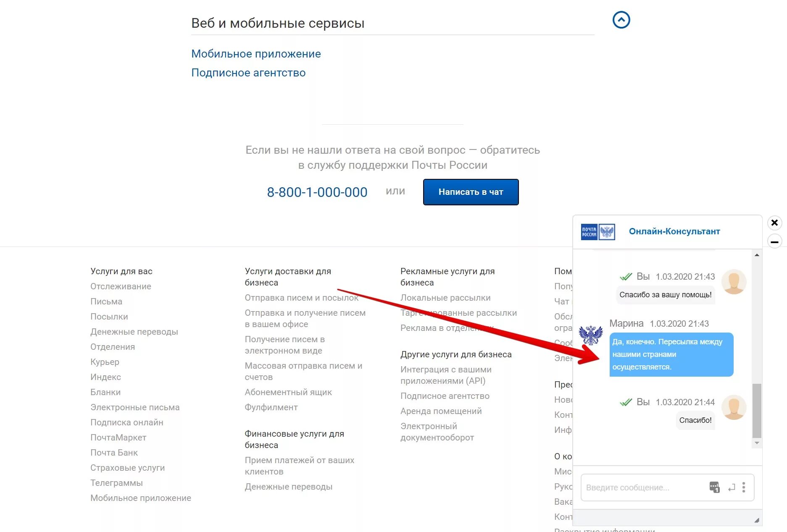Click Марина's operator eagle avatar

coord(591,335)
